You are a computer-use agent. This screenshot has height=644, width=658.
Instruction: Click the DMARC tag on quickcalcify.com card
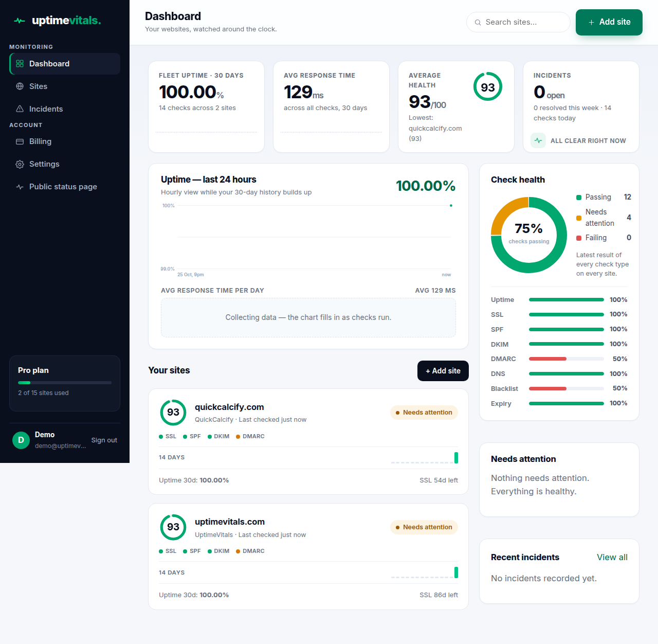click(x=250, y=436)
